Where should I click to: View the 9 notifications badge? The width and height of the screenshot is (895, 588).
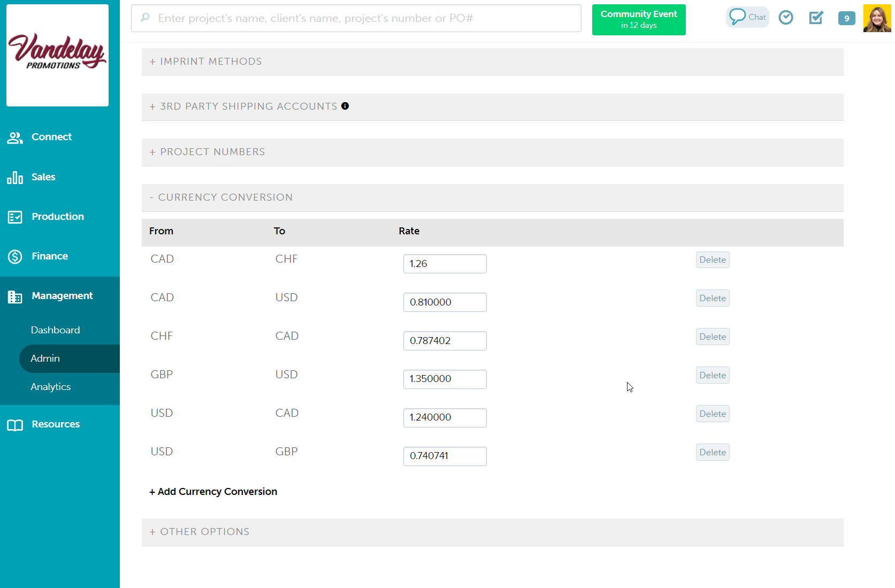coord(846,18)
